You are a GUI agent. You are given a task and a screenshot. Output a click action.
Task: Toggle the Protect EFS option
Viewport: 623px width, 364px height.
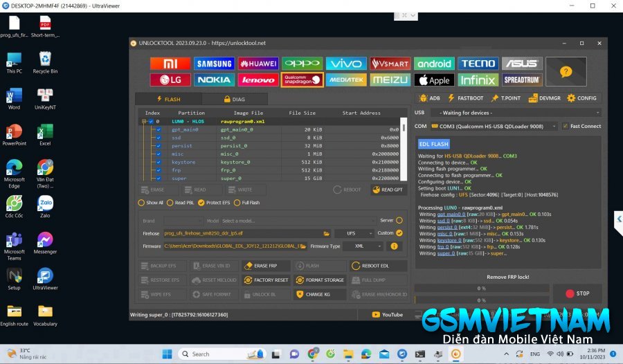[x=214, y=203]
